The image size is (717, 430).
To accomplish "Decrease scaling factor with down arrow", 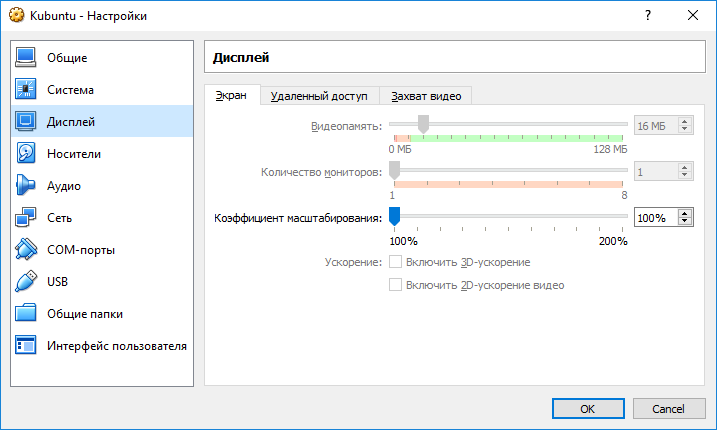I will click(685, 221).
